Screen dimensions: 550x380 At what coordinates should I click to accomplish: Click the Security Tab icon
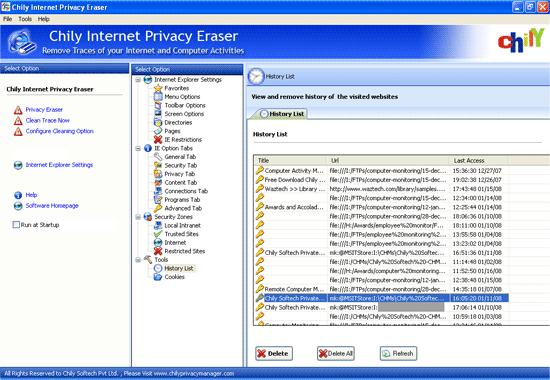(x=158, y=165)
